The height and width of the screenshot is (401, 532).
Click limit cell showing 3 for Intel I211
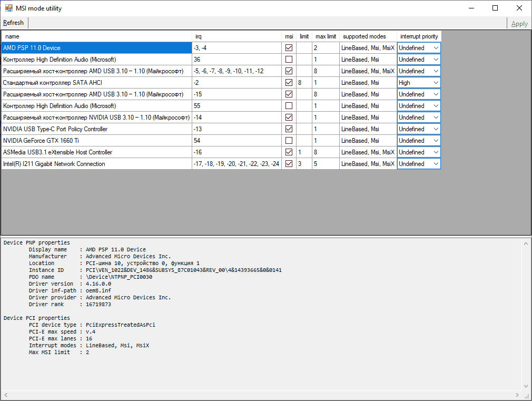pyautogui.click(x=304, y=163)
